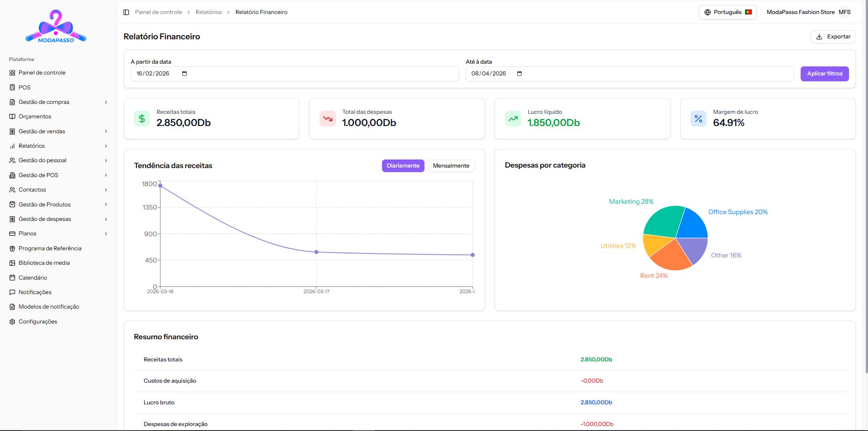This screenshot has width=868, height=431.
Task: Click the Exportar button
Action: pos(833,37)
